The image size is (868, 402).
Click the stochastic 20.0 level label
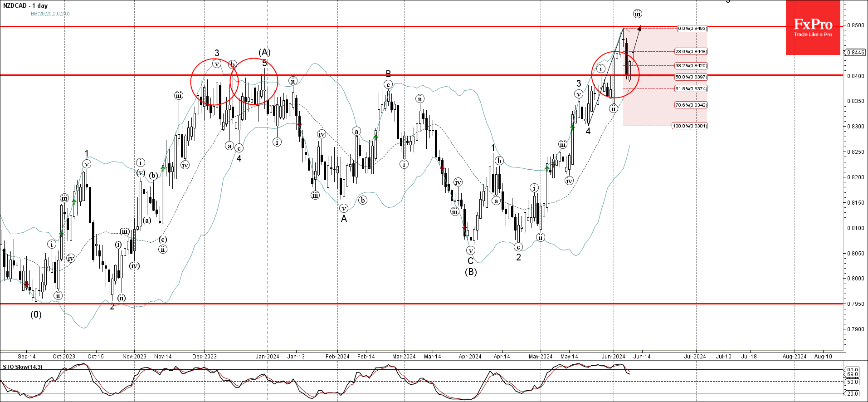[x=853, y=394]
